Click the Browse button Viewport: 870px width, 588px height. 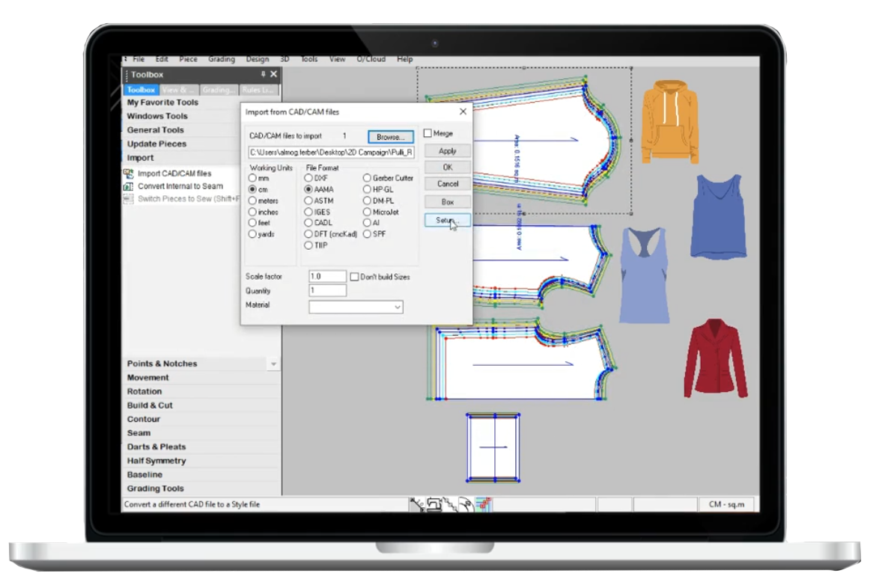[390, 137]
